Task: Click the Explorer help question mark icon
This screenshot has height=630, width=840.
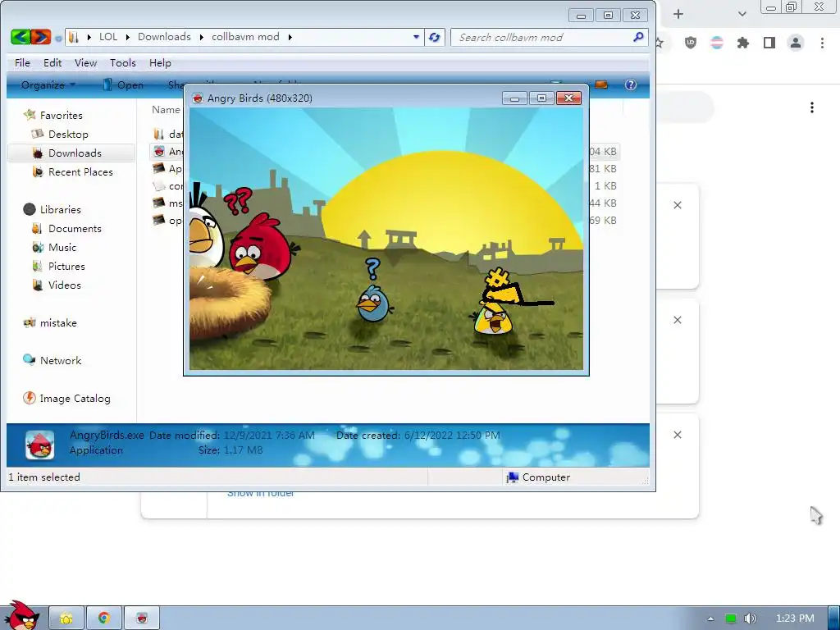Action: 631,84
